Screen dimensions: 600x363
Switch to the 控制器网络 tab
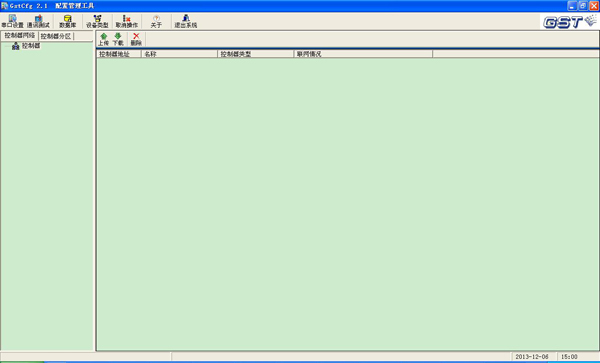(20, 36)
